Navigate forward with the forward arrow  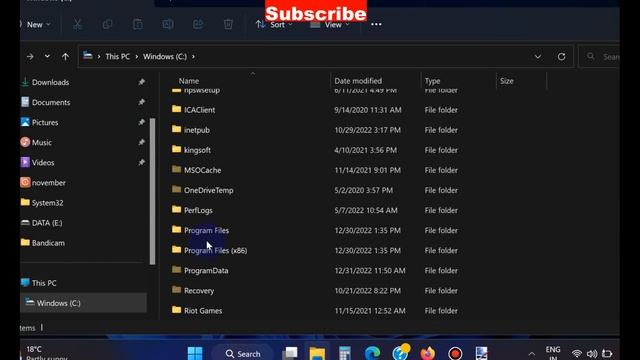click(30, 57)
